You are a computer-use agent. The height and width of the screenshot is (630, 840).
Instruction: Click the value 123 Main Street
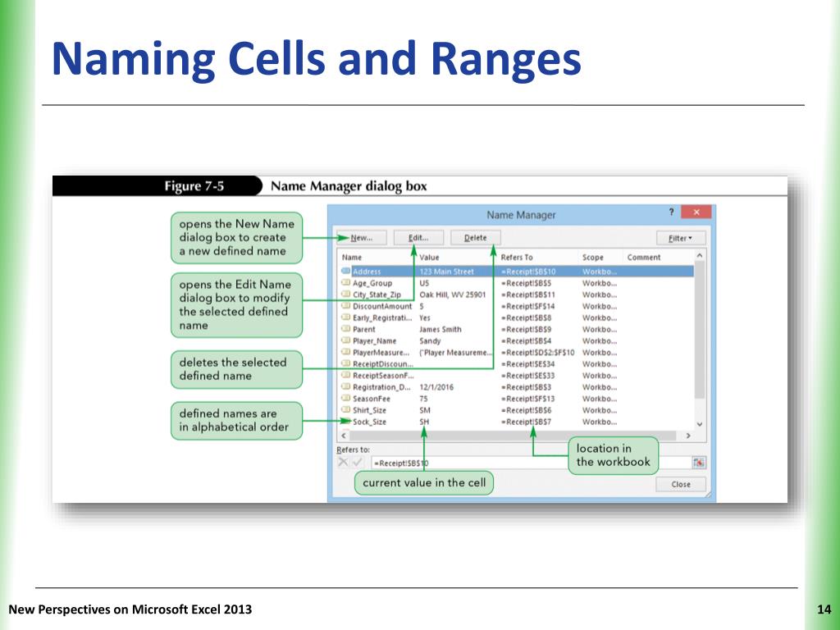pyautogui.click(x=446, y=272)
